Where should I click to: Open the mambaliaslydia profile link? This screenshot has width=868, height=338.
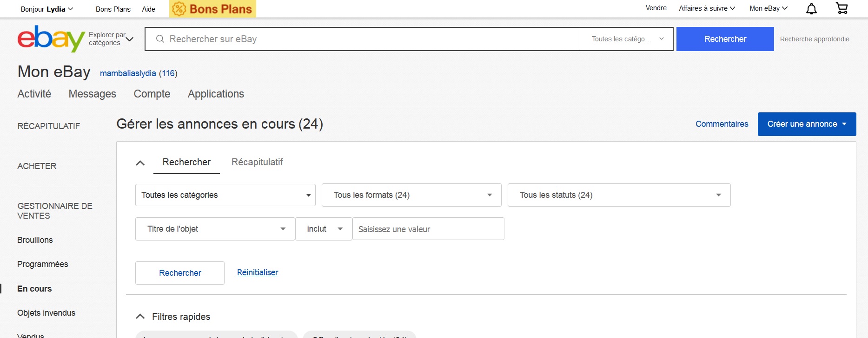pos(128,73)
